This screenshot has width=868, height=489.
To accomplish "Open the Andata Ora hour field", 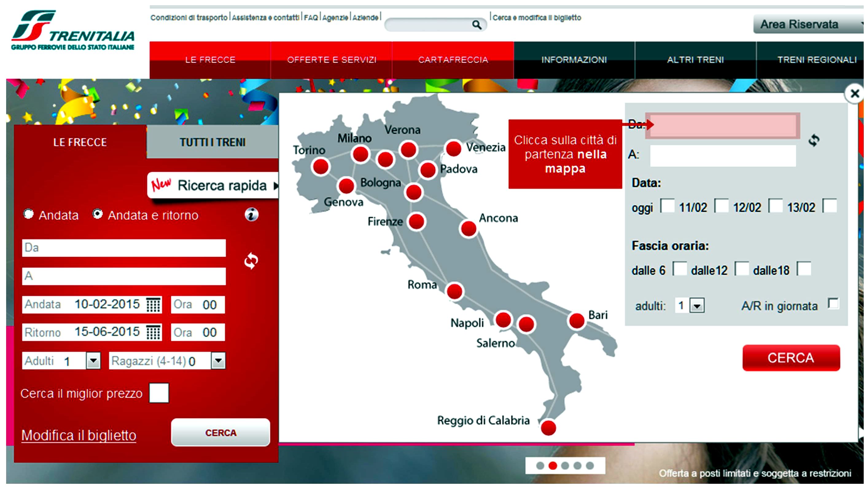I will pos(198,305).
